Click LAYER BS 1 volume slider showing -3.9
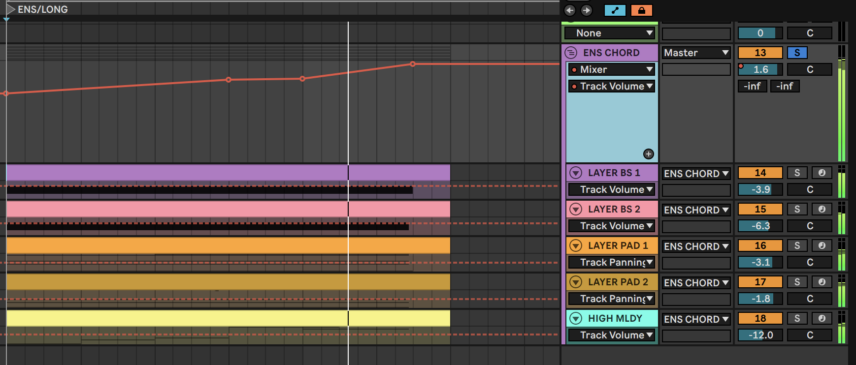Viewport: 856px width, 365px height. [760, 189]
